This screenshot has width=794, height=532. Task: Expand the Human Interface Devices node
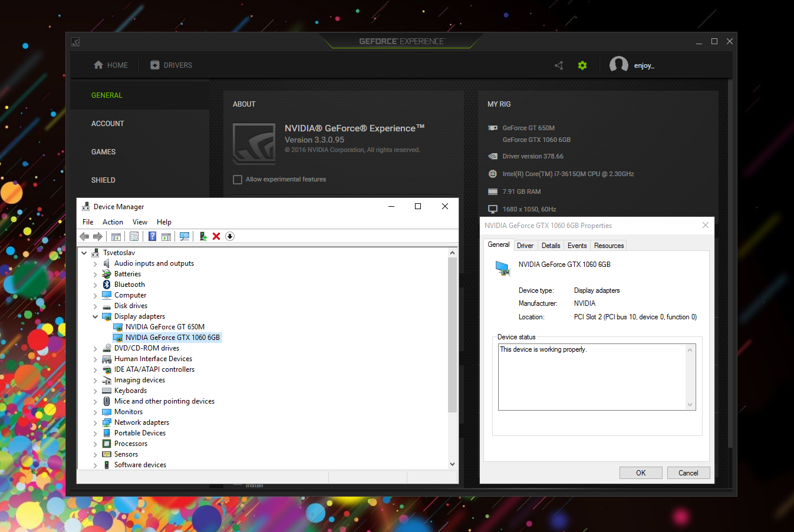(x=95, y=359)
